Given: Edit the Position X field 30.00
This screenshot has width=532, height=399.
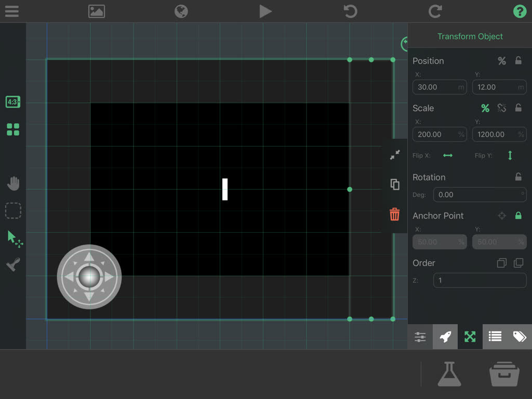Looking at the screenshot, I should (440, 87).
